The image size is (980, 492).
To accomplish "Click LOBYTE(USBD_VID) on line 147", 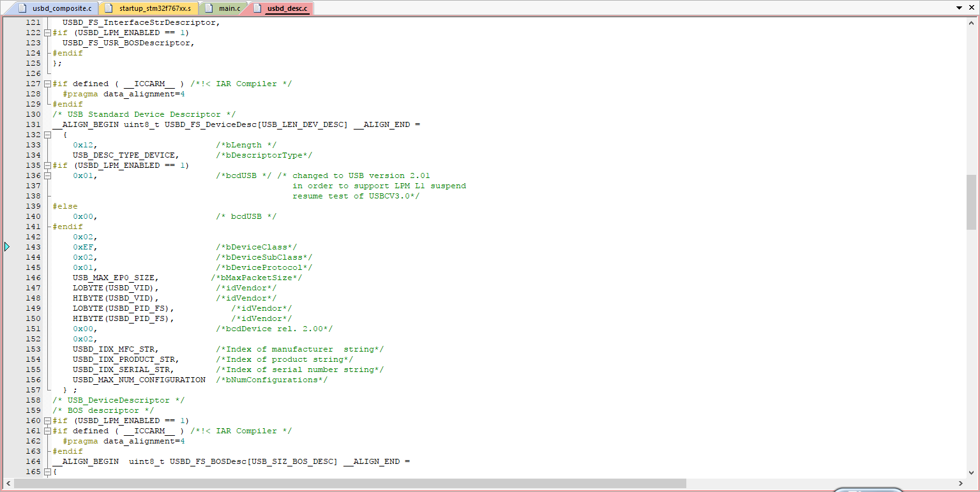I will (x=113, y=288).
